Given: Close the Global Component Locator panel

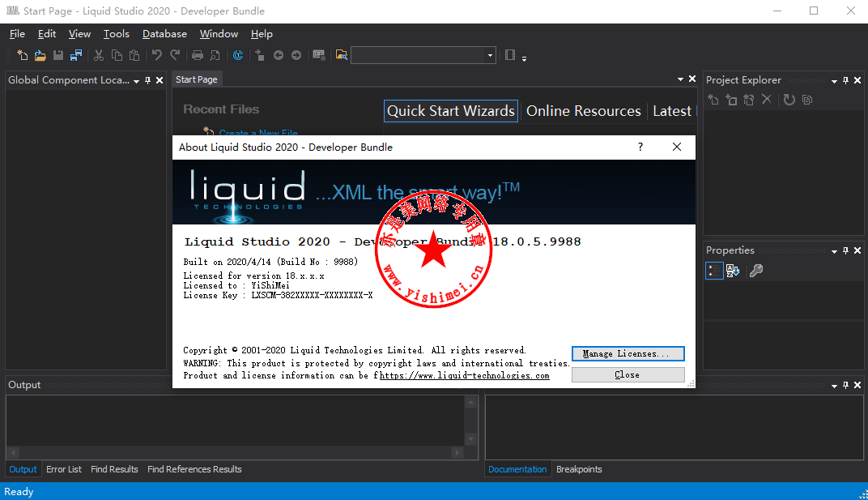Looking at the screenshot, I should 160,80.
